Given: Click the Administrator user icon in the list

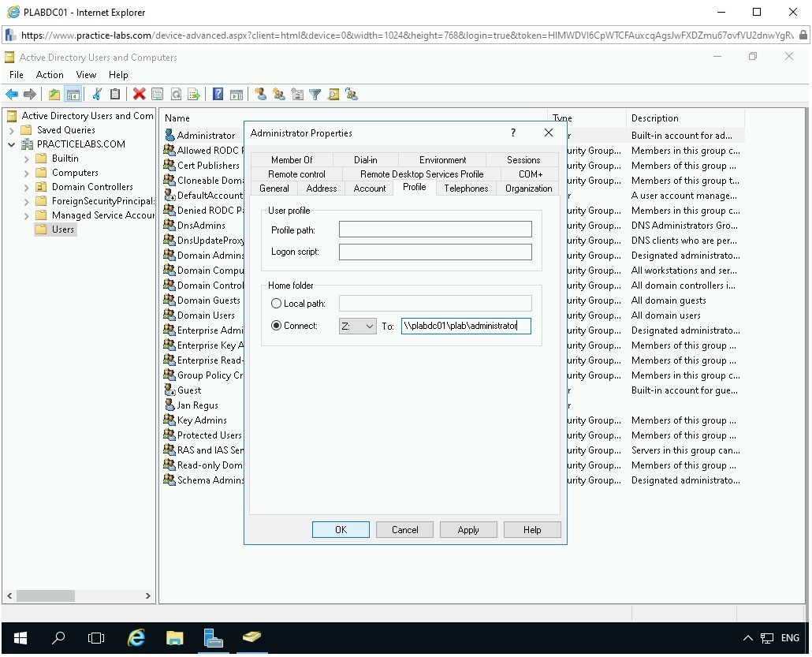Looking at the screenshot, I should point(169,135).
